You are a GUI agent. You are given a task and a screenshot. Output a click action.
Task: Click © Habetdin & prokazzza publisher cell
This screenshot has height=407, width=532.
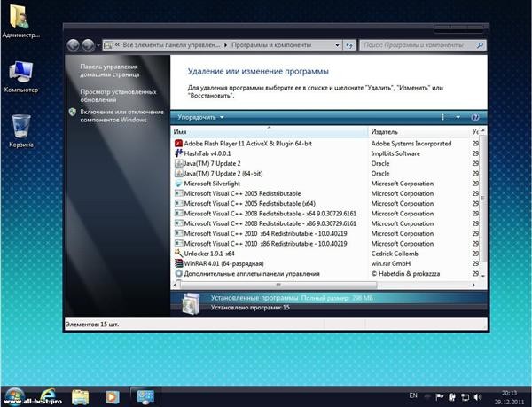click(x=405, y=273)
